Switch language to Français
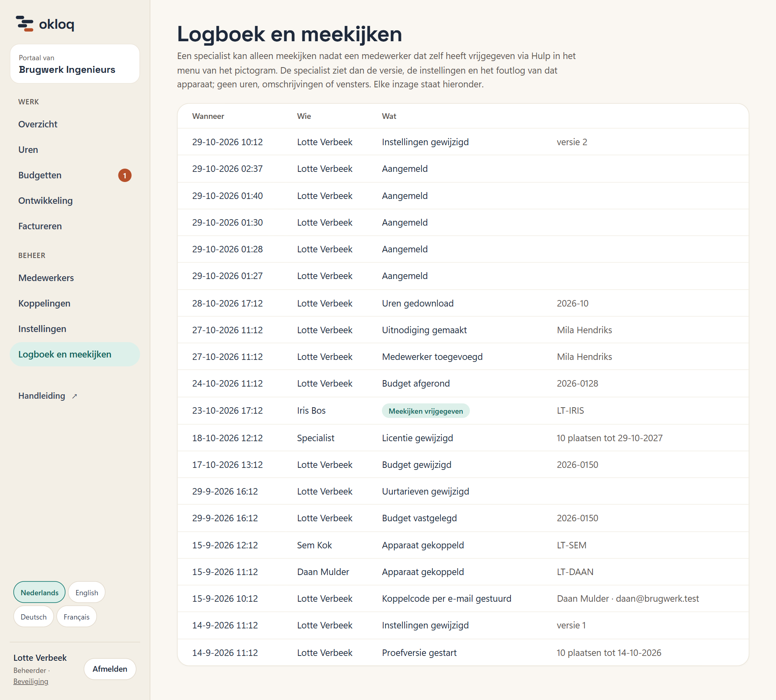The height and width of the screenshot is (700, 776). click(76, 617)
